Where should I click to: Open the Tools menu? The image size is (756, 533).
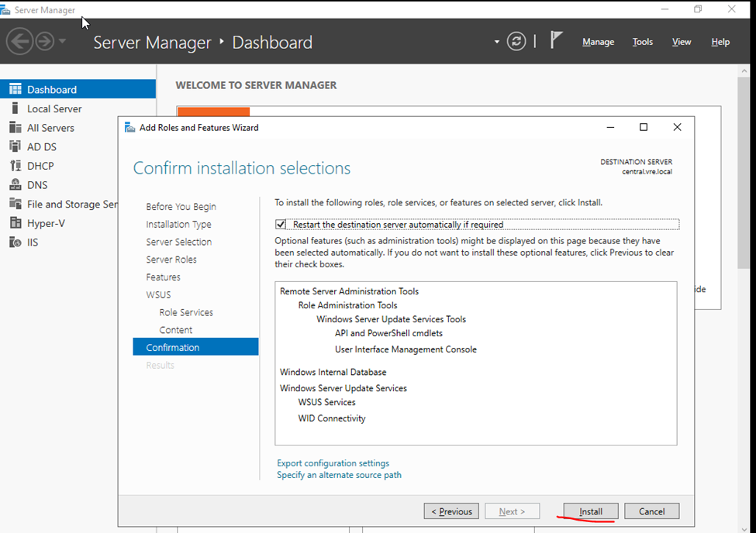642,42
